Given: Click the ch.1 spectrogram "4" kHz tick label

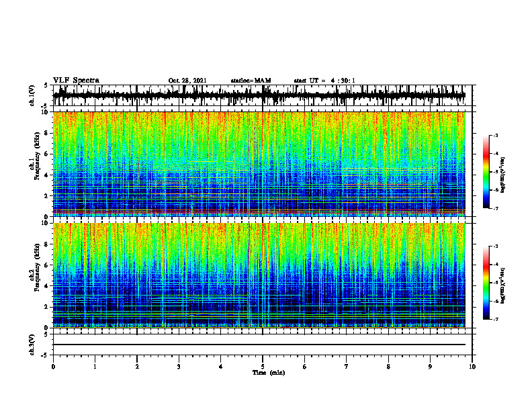Looking at the screenshot, I should [x=48, y=175].
